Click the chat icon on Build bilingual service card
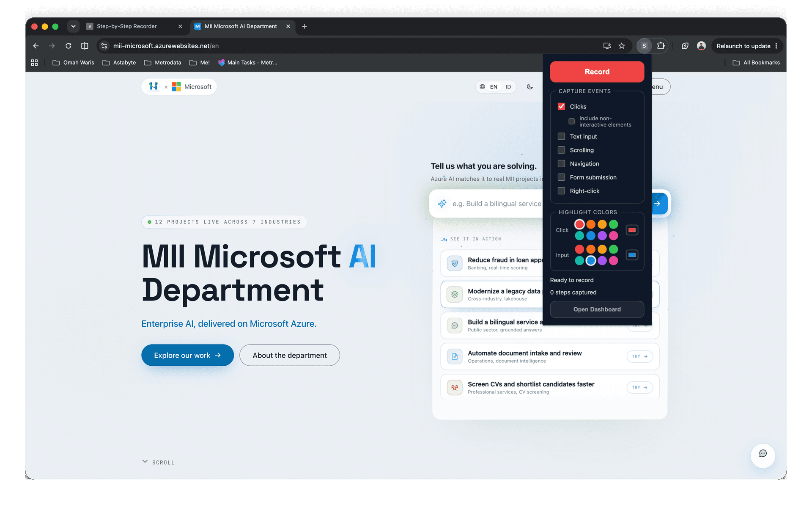 [455, 325]
